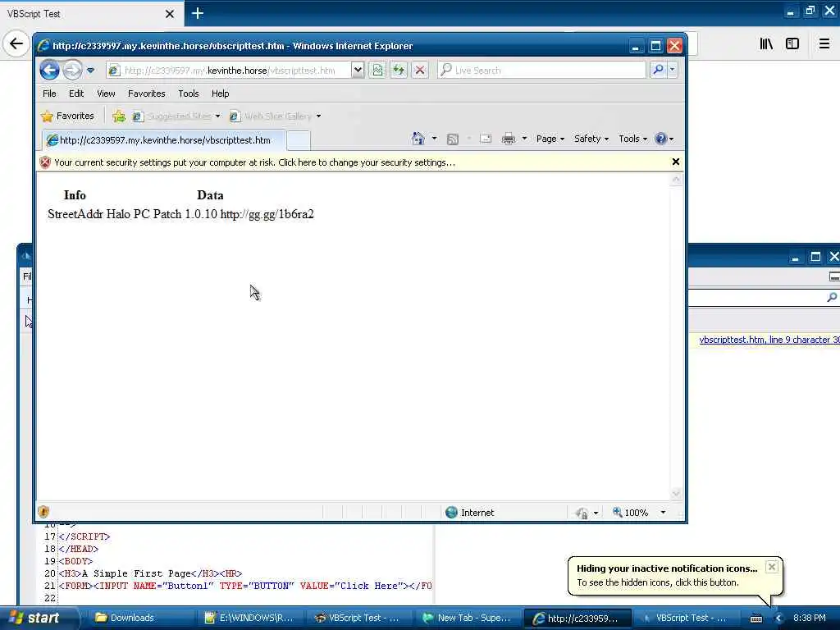This screenshot has height=630, width=840.
Task: Click the Protected Mode padlock icon in status bar
Action: click(x=582, y=514)
